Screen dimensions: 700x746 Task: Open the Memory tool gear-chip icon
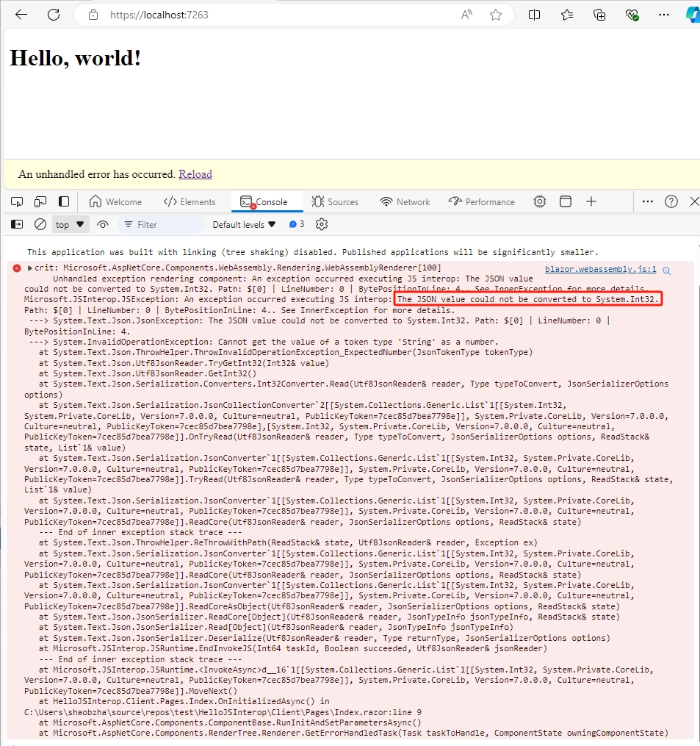click(540, 201)
